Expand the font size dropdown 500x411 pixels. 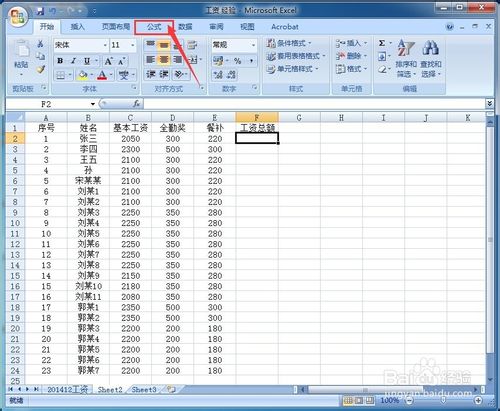point(133,45)
